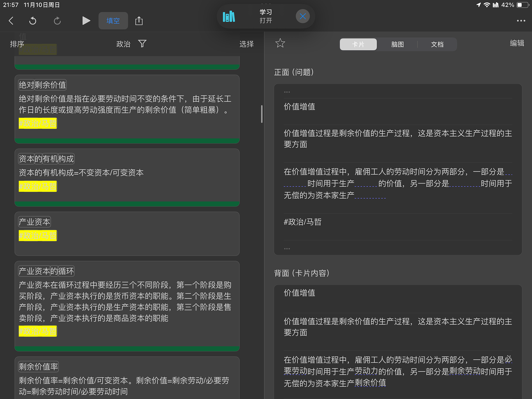Click underlined 剩余劳动 answer on back
Screen dimensions: 532x399
tap(465, 371)
